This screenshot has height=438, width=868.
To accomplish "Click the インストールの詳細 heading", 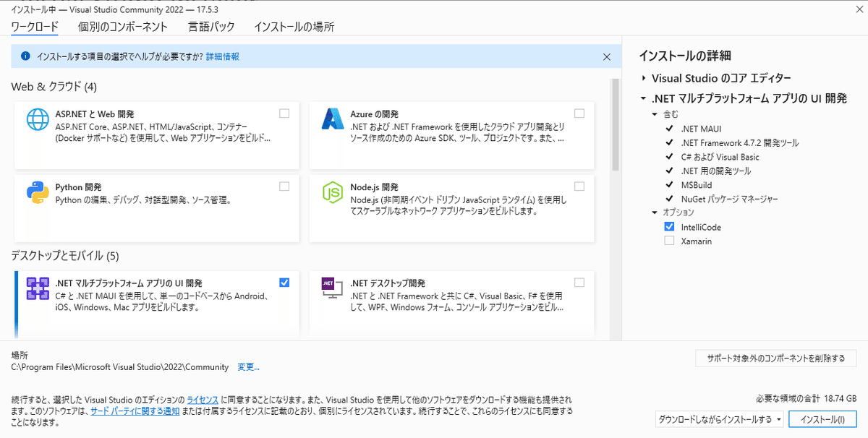I will 685,56.
